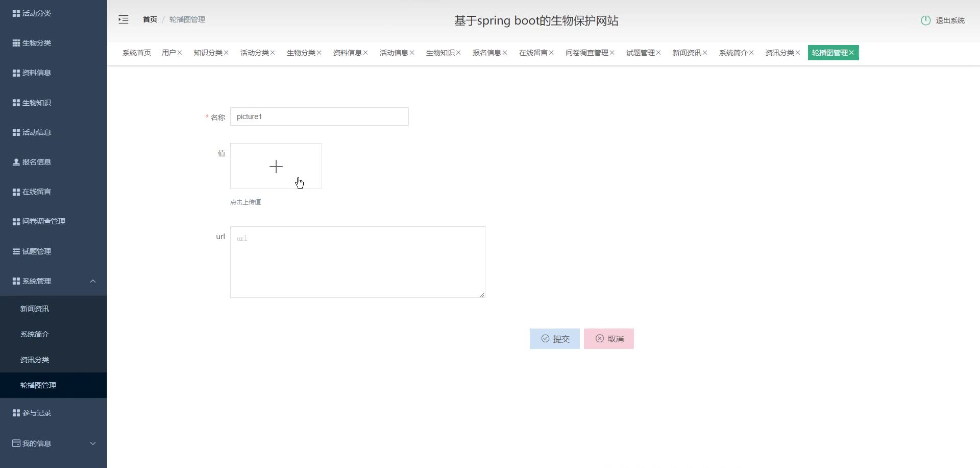The image size is (980, 468).
Task: Open 新闻资讯 in the sidebar submenu
Action: (54, 309)
